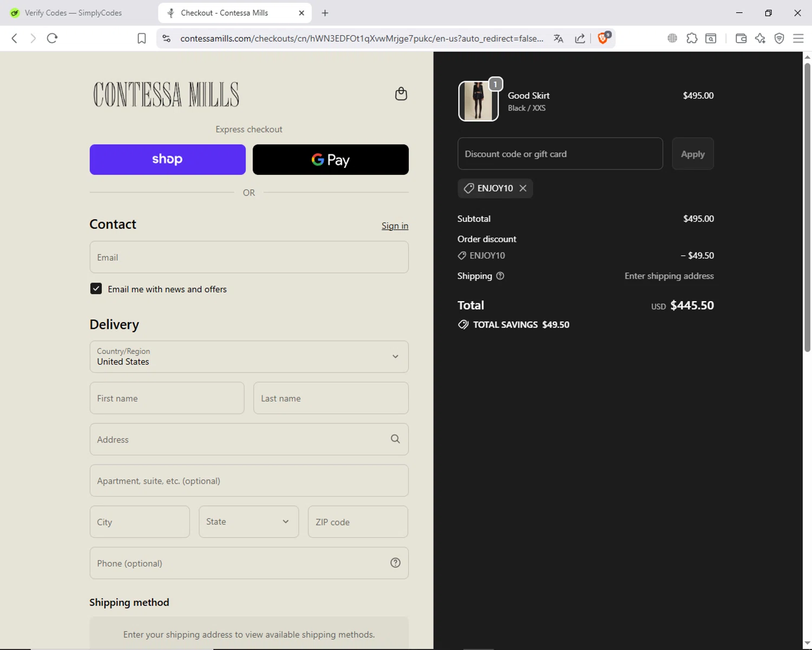Toggle Email me with news and offers
The width and height of the screenshot is (812, 650).
pos(96,289)
